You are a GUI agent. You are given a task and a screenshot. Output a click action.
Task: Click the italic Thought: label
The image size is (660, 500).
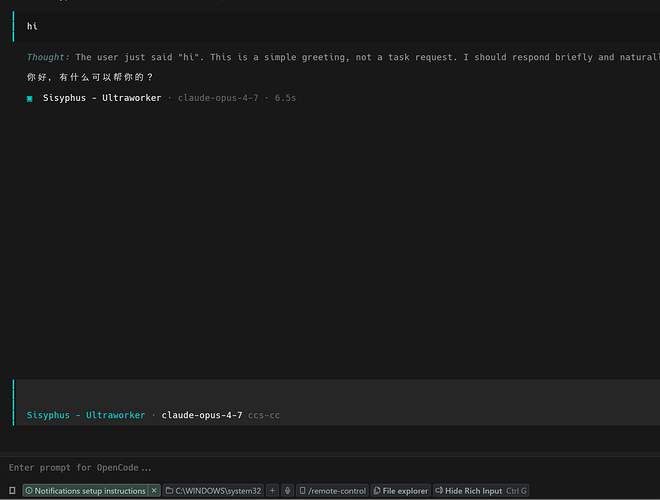pyautogui.click(x=48, y=57)
